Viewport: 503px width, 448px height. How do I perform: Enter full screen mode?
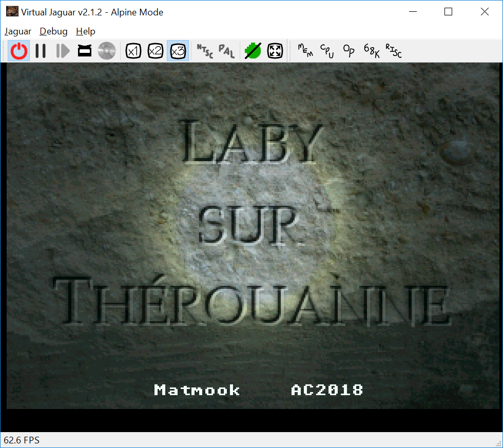[275, 51]
